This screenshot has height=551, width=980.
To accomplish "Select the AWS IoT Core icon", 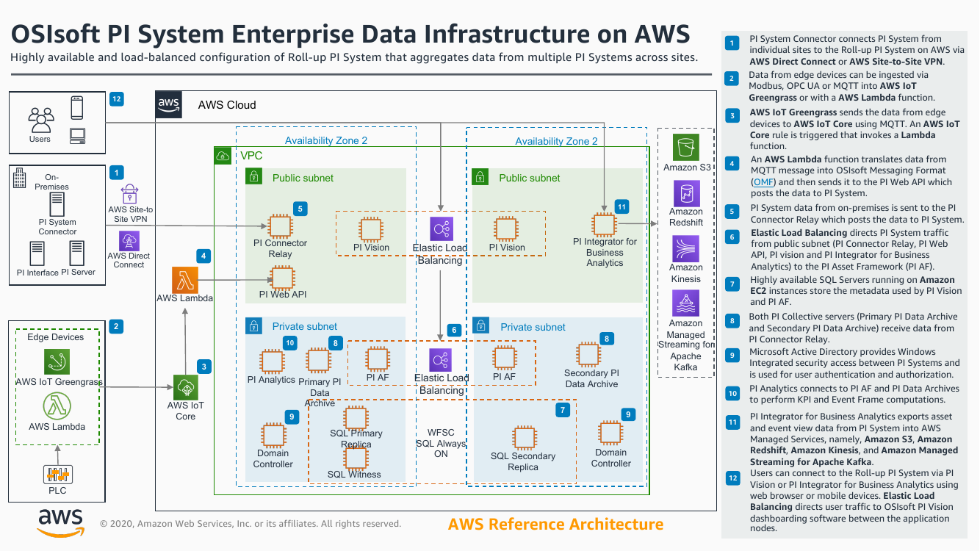I will 185,387.
